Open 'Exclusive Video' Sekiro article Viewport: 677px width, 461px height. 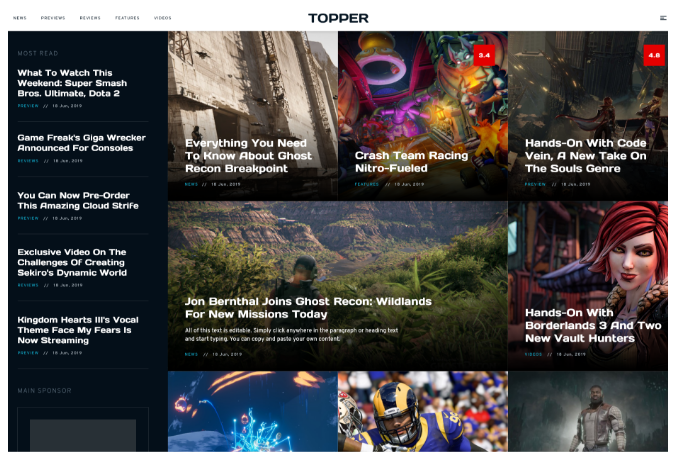pyautogui.click(x=72, y=262)
